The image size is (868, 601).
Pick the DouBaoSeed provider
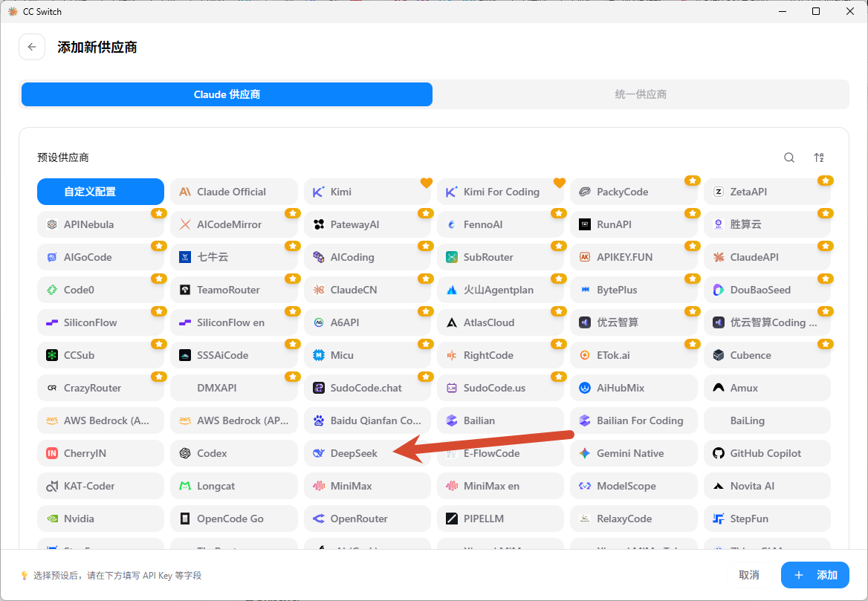pyautogui.click(x=767, y=290)
